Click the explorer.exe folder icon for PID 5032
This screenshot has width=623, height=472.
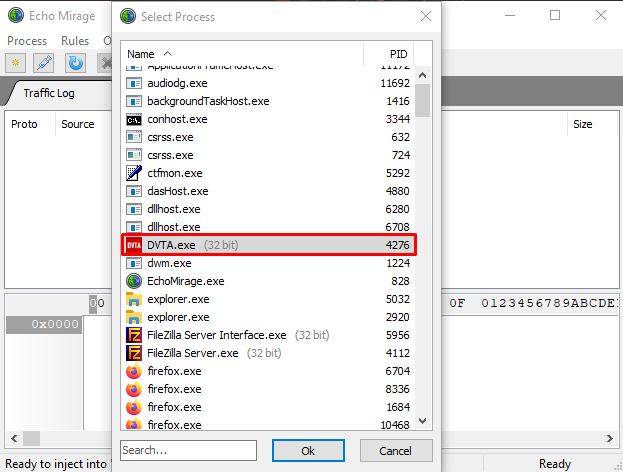(x=134, y=299)
